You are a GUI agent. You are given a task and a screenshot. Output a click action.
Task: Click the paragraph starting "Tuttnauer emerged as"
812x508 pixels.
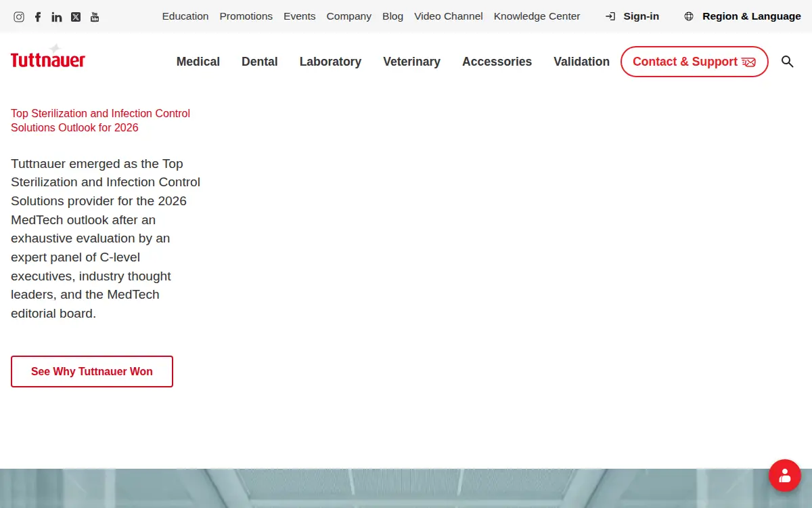point(106,238)
